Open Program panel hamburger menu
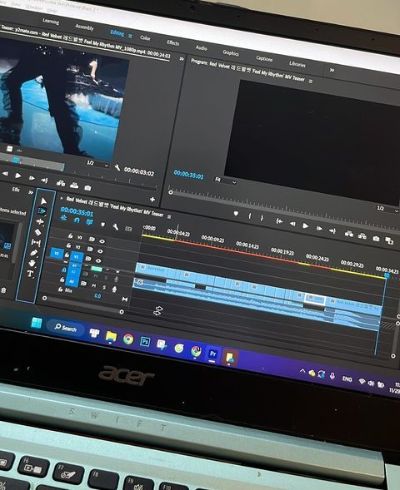 [x=311, y=81]
